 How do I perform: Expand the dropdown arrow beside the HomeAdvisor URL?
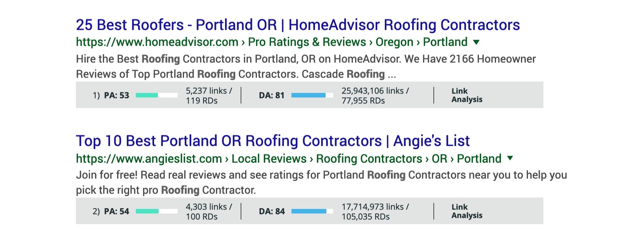[x=476, y=42]
